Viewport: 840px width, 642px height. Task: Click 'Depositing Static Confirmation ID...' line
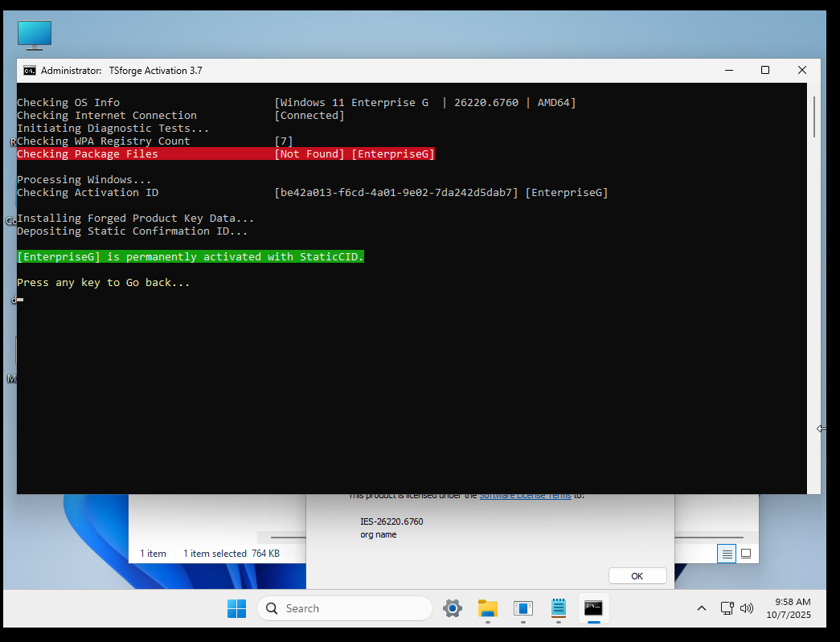tap(133, 231)
